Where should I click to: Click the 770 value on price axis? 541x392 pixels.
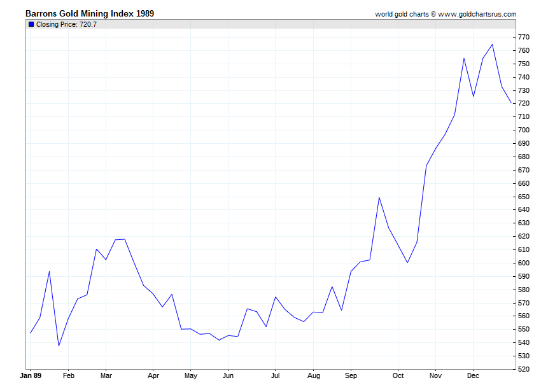coord(523,38)
